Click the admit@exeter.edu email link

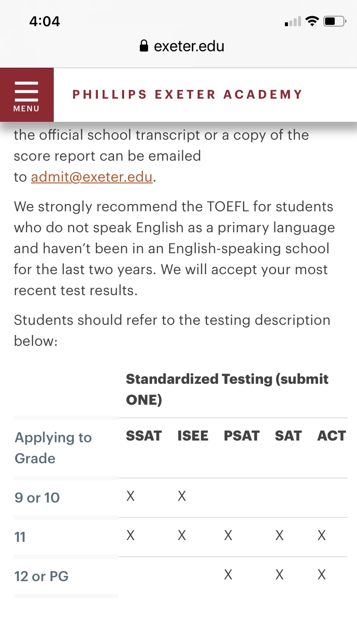click(92, 177)
